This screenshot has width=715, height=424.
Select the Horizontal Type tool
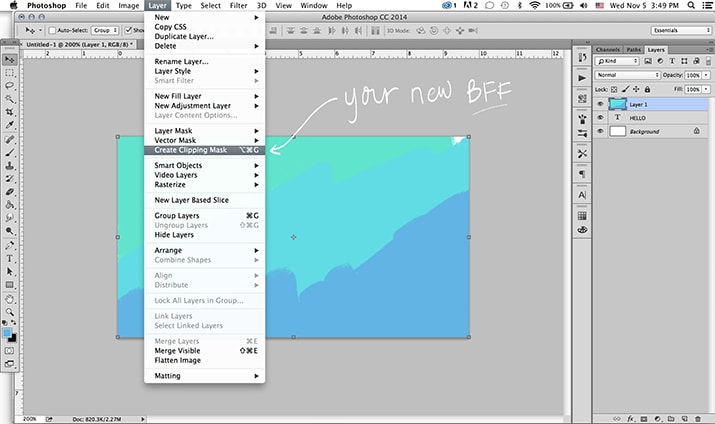click(10, 259)
